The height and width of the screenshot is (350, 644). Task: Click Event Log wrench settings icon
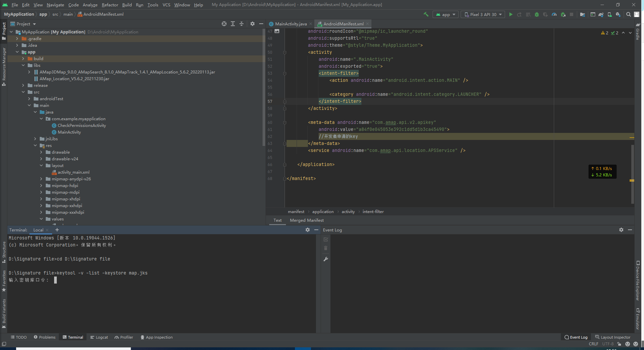tap(326, 259)
